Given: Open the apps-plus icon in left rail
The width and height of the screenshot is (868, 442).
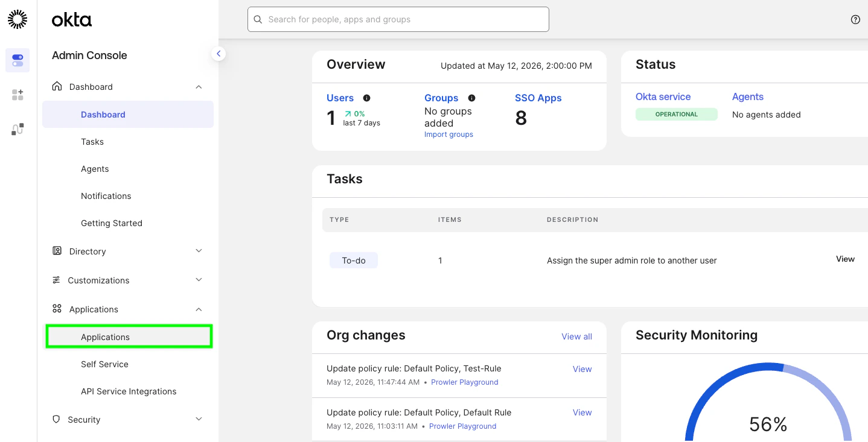Looking at the screenshot, I should (18, 95).
